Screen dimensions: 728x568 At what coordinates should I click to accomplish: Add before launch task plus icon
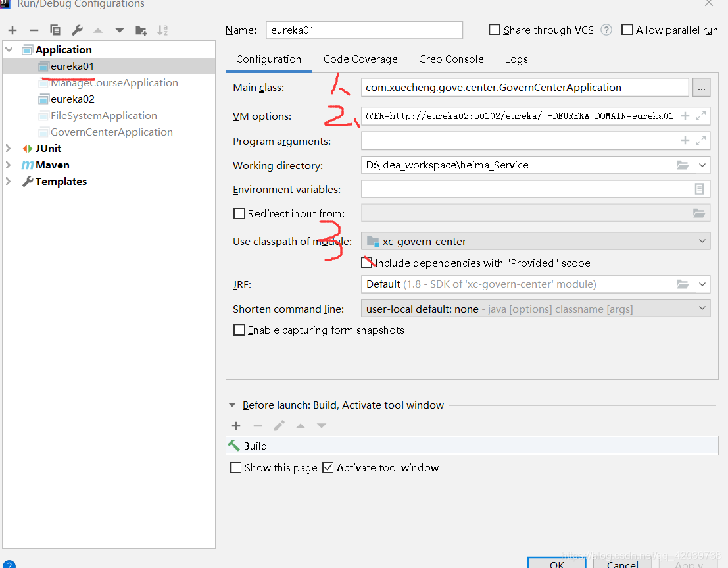tap(236, 426)
